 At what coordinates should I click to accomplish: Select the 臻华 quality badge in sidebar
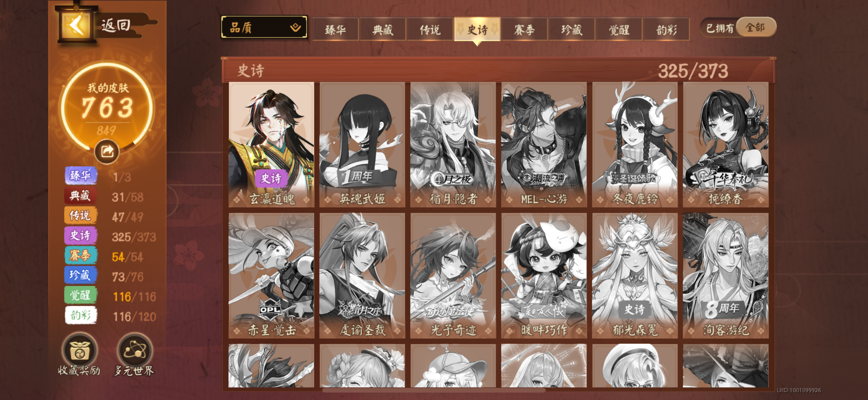click(x=81, y=176)
